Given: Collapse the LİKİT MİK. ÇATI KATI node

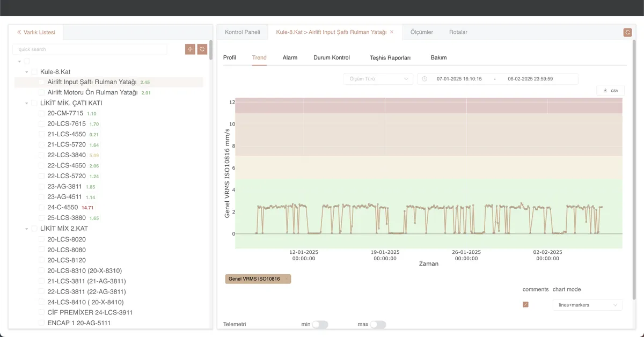Looking at the screenshot, I should click(x=27, y=103).
